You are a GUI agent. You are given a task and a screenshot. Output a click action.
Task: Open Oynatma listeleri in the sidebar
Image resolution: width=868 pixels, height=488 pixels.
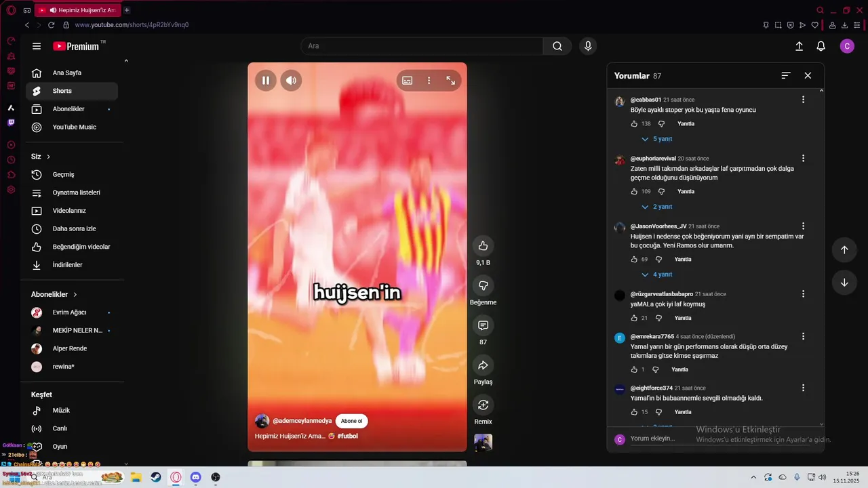point(72,192)
